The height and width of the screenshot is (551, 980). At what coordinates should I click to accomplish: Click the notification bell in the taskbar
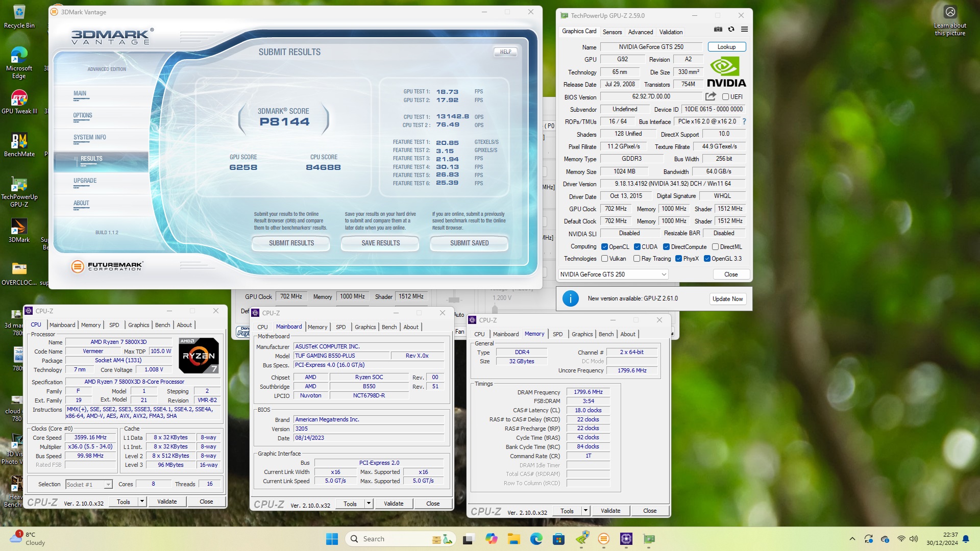click(966, 539)
